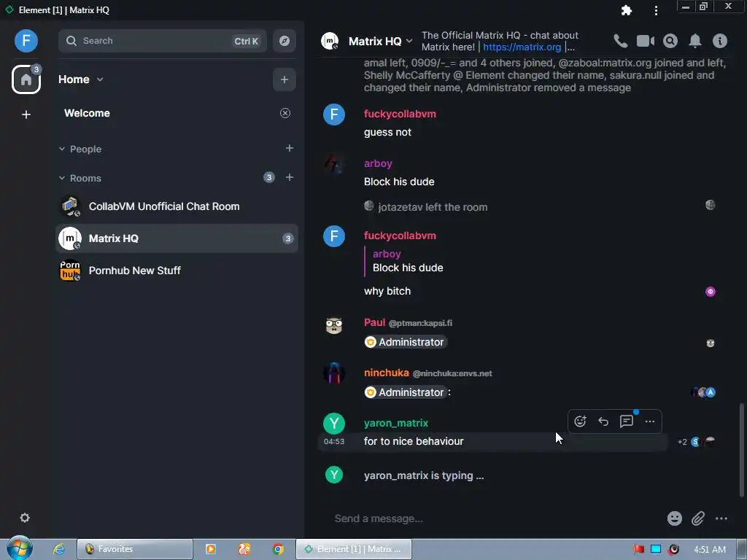The width and height of the screenshot is (747, 560).
Task: Open Favorites taskbar window
Action: point(135,549)
